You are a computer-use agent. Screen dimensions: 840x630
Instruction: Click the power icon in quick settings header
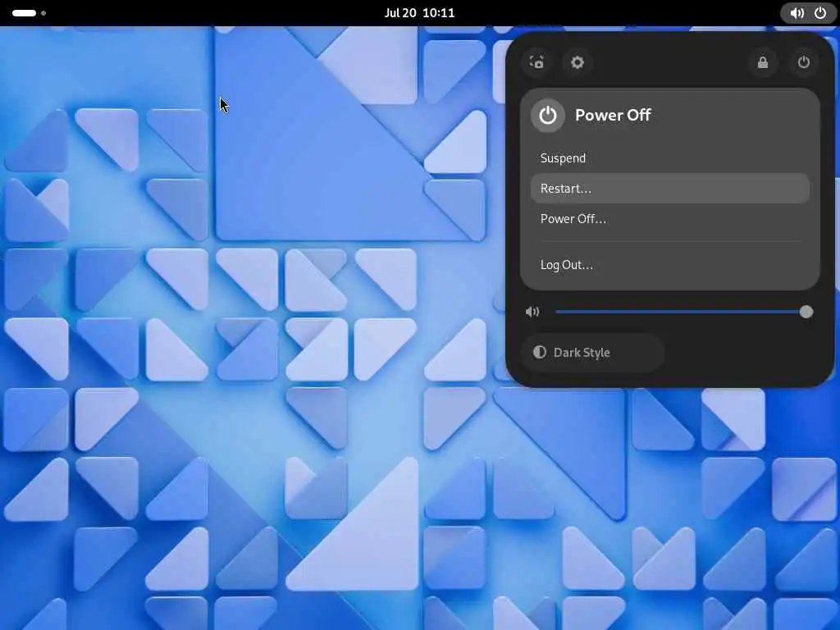click(804, 62)
